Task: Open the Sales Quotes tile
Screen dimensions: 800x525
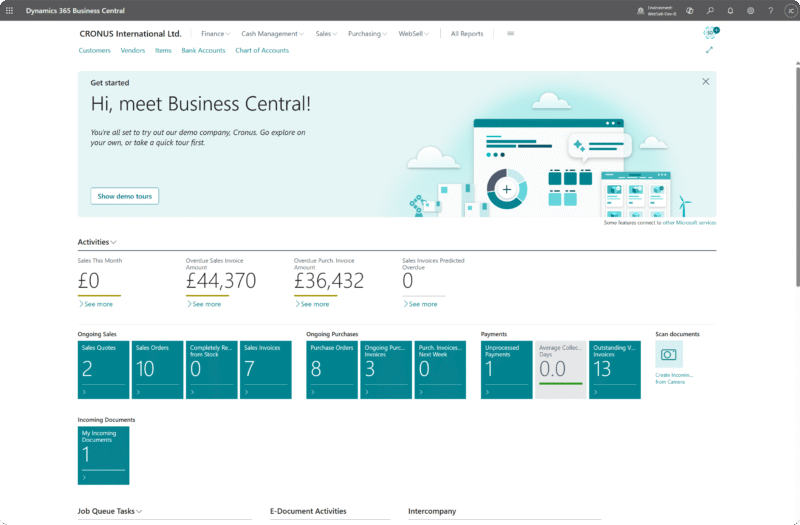Action: click(104, 370)
